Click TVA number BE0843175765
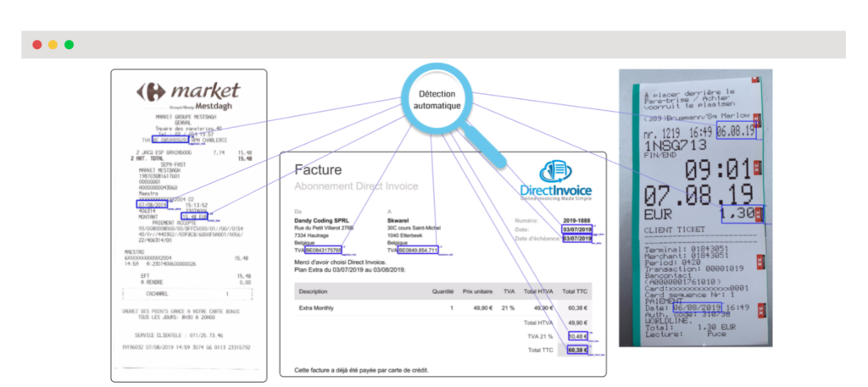This screenshot has width=868, height=387. pyautogui.click(x=323, y=251)
